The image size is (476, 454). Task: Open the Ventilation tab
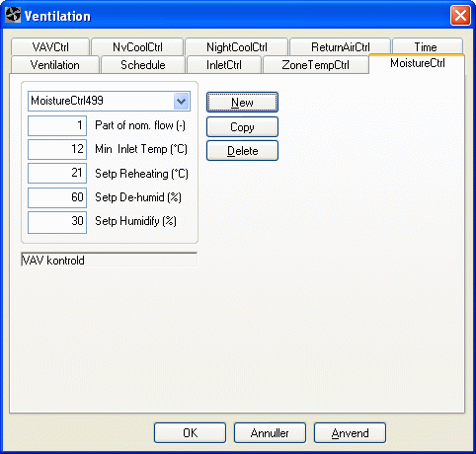(55, 64)
